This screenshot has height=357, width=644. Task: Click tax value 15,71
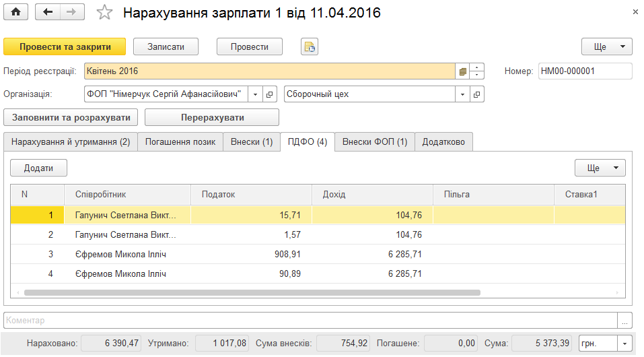[290, 215]
